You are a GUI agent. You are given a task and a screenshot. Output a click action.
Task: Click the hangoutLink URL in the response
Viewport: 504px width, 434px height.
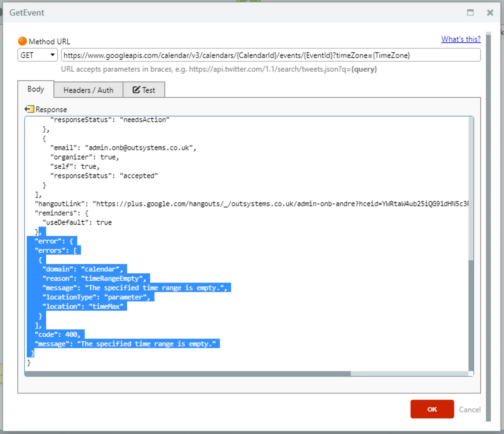point(218,204)
